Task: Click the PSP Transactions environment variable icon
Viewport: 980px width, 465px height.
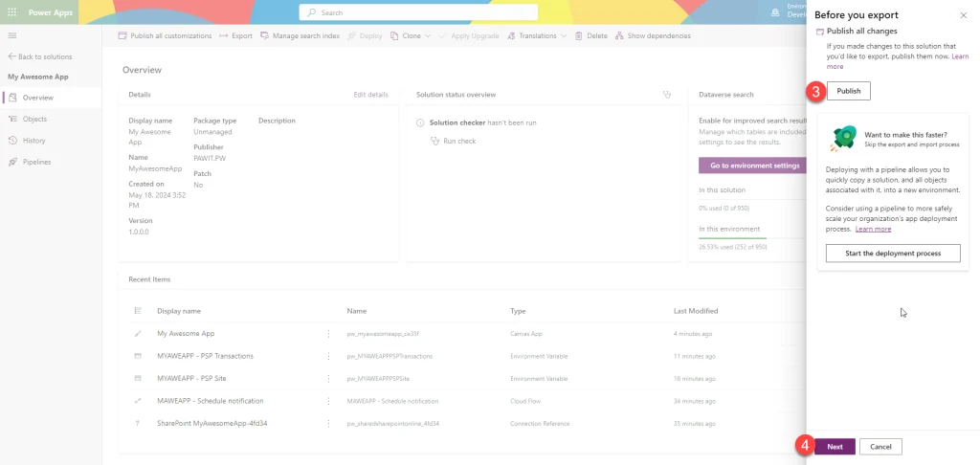Action: (138, 356)
